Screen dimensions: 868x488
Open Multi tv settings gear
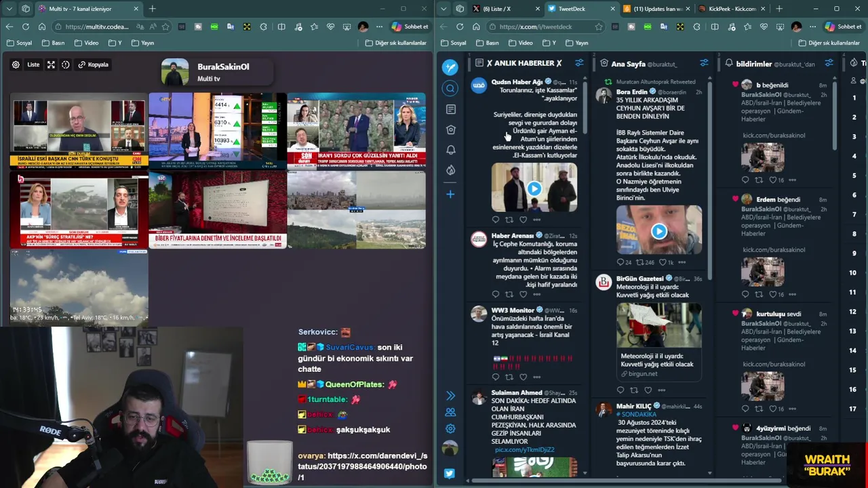tap(16, 64)
